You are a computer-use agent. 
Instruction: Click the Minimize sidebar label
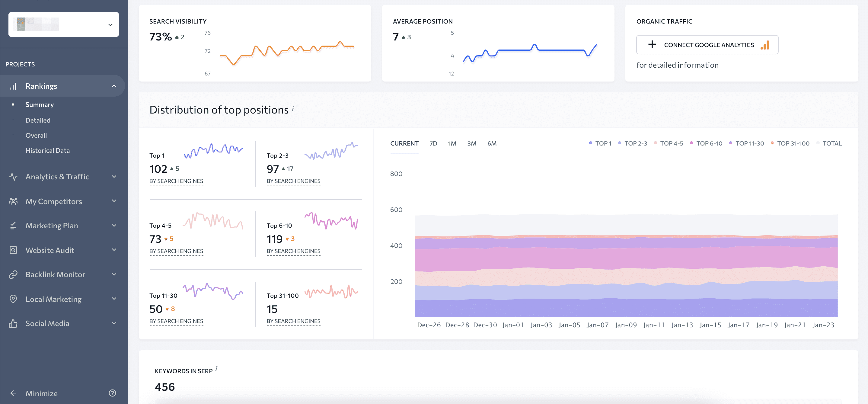[x=41, y=393]
